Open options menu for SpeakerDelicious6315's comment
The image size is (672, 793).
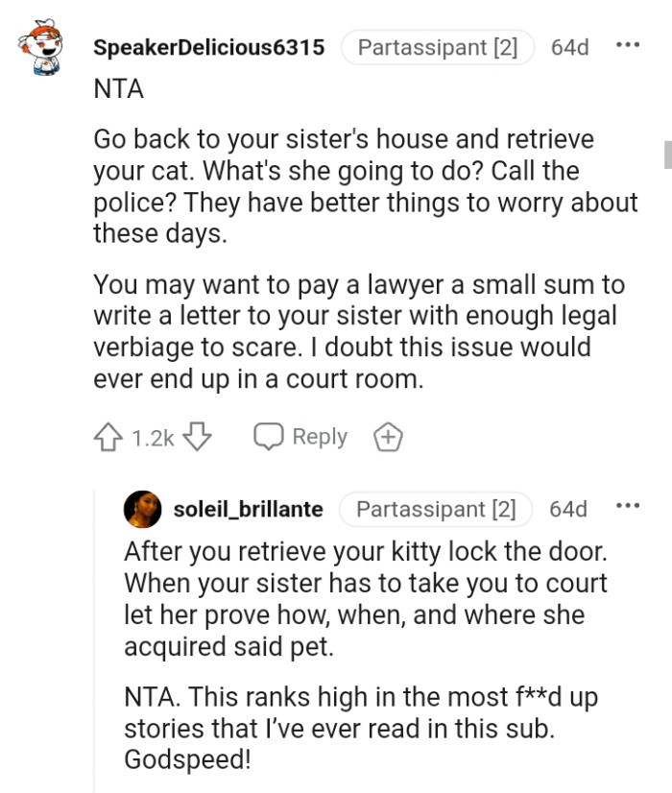point(628,46)
